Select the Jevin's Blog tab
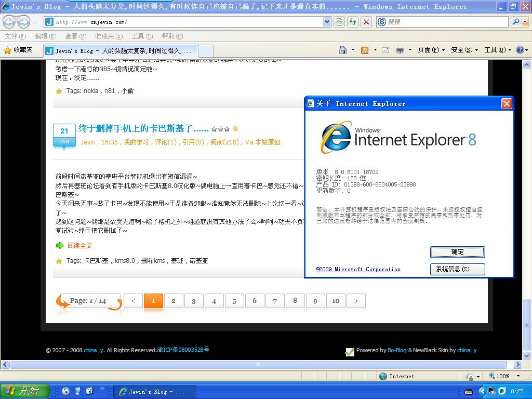This screenshot has height=399, width=532. (121, 51)
